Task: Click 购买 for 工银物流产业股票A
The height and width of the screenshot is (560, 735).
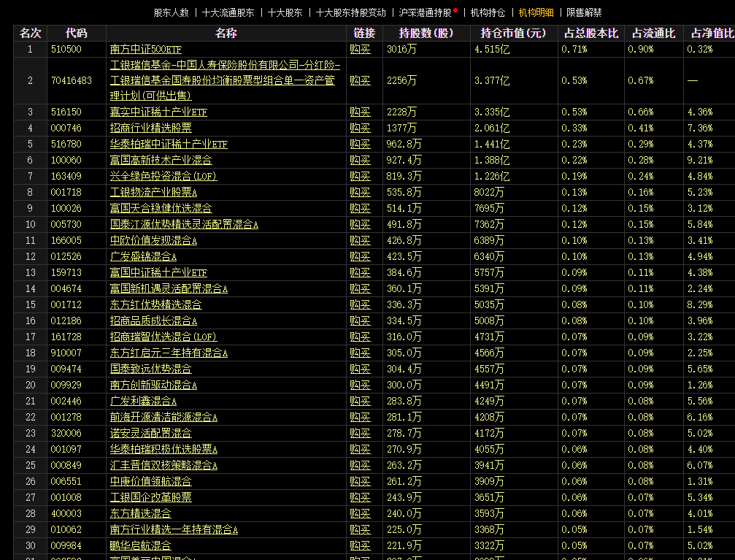Action: click(361, 192)
